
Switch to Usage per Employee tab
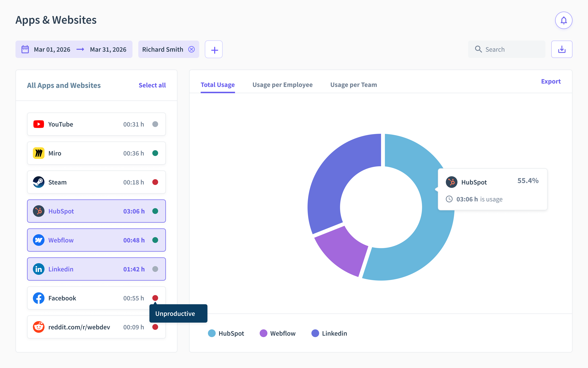coord(282,85)
